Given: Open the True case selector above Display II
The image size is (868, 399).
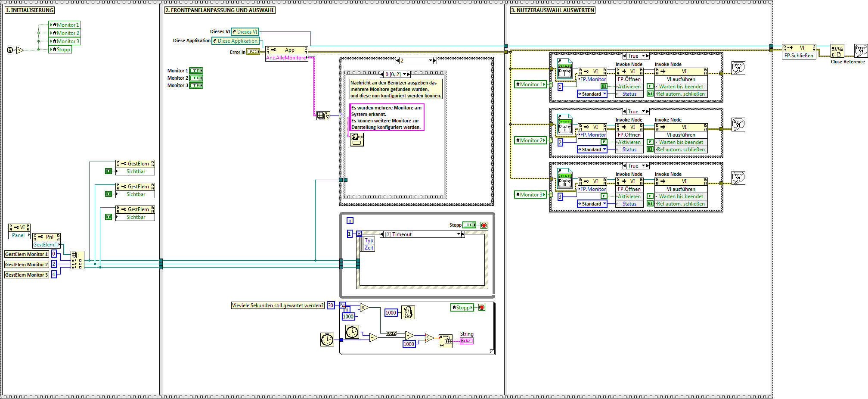Looking at the screenshot, I should (x=636, y=112).
